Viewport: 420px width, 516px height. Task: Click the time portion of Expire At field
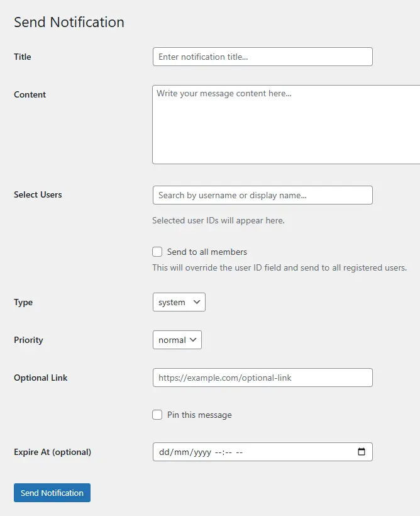[229, 452]
